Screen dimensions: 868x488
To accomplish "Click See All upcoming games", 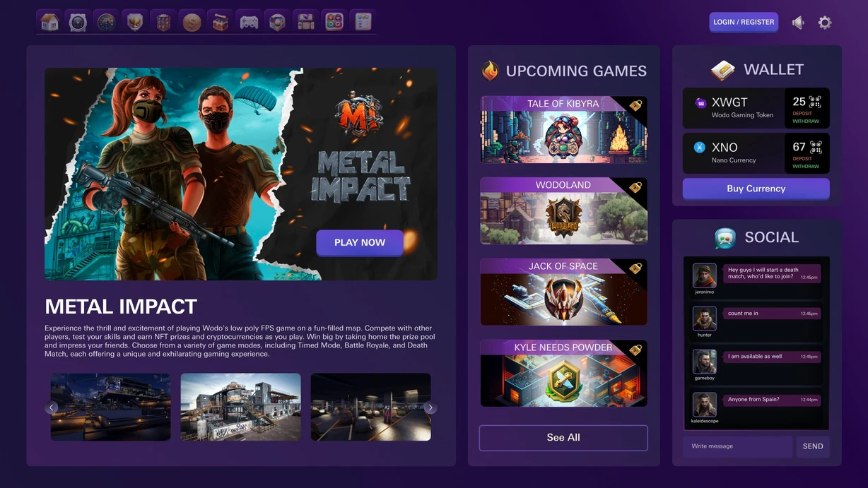I will [x=563, y=438].
